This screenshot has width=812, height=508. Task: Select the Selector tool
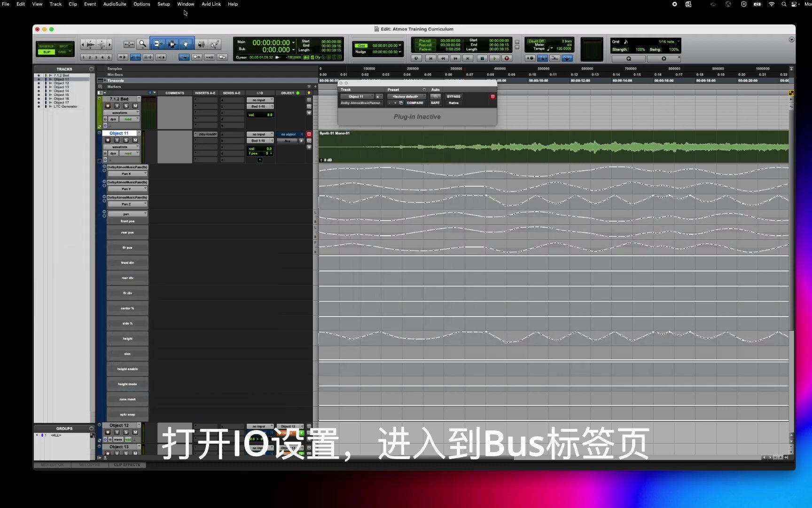pos(172,44)
